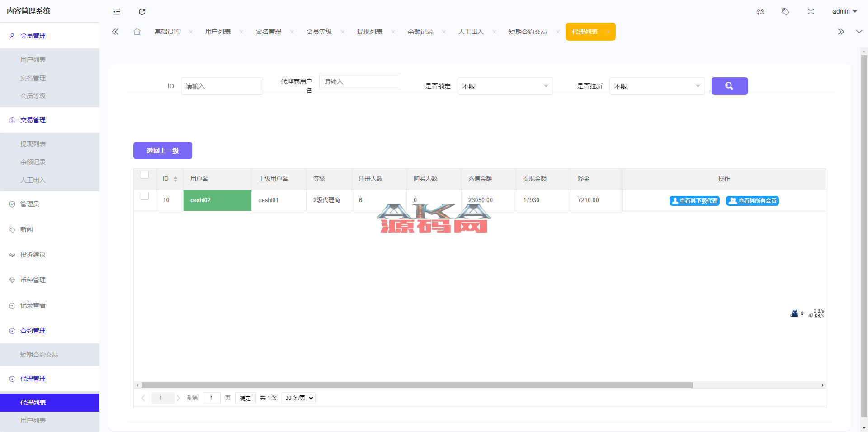
Task: Open the theme palette icon
Action: (x=760, y=12)
